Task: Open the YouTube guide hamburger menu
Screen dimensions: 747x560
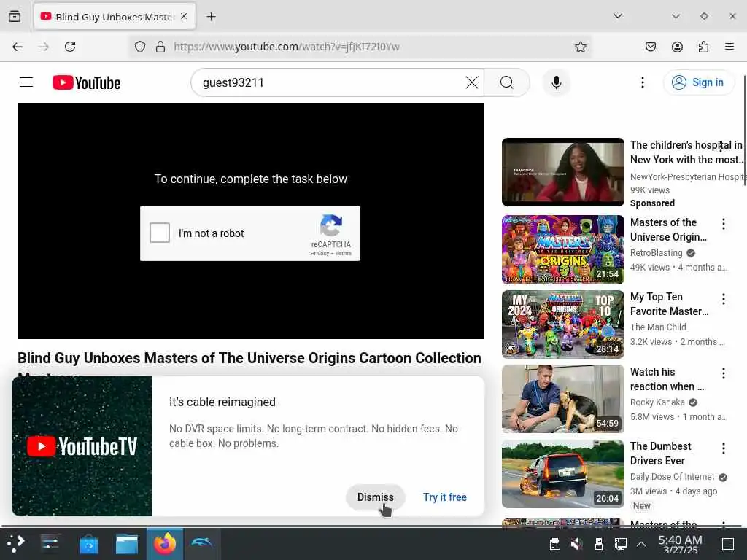Action: tap(26, 82)
